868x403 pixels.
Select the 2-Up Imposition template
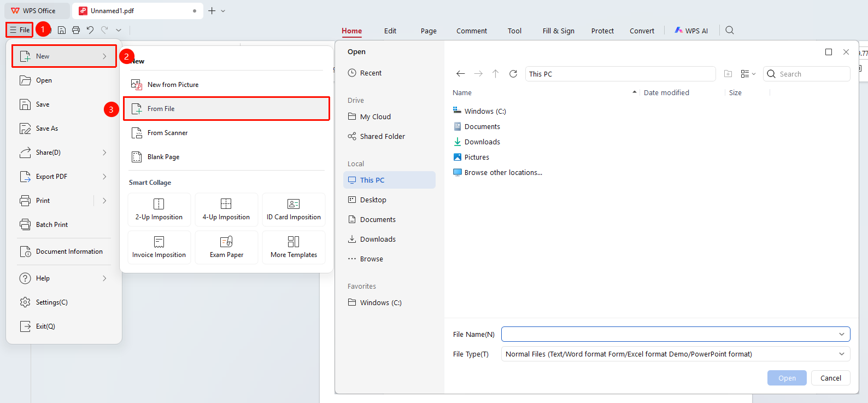(159, 210)
